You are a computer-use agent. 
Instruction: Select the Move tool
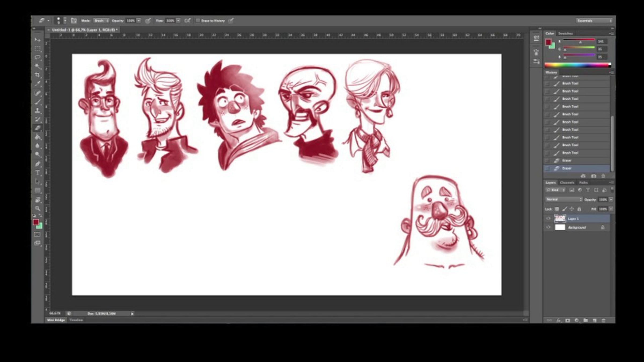[x=38, y=40]
